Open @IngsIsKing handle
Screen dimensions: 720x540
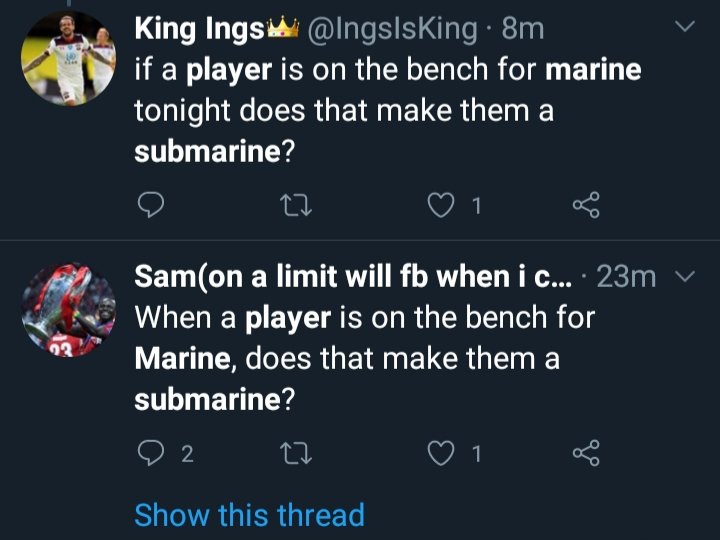(x=395, y=29)
